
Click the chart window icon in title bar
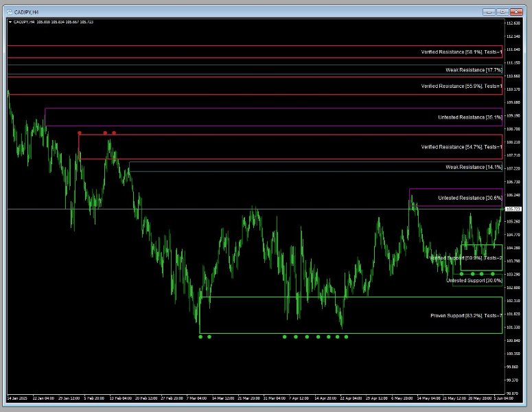click(x=10, y=12)
